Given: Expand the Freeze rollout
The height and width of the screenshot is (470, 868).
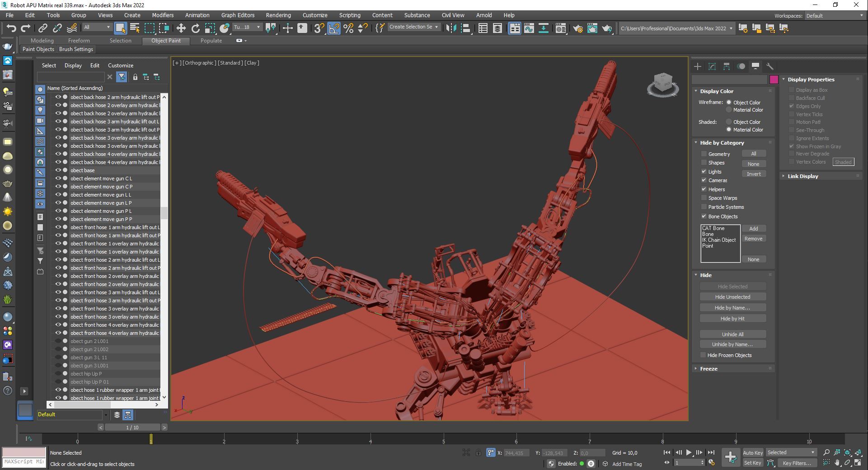Looking at the screenshot, I should tap(708, 369).
